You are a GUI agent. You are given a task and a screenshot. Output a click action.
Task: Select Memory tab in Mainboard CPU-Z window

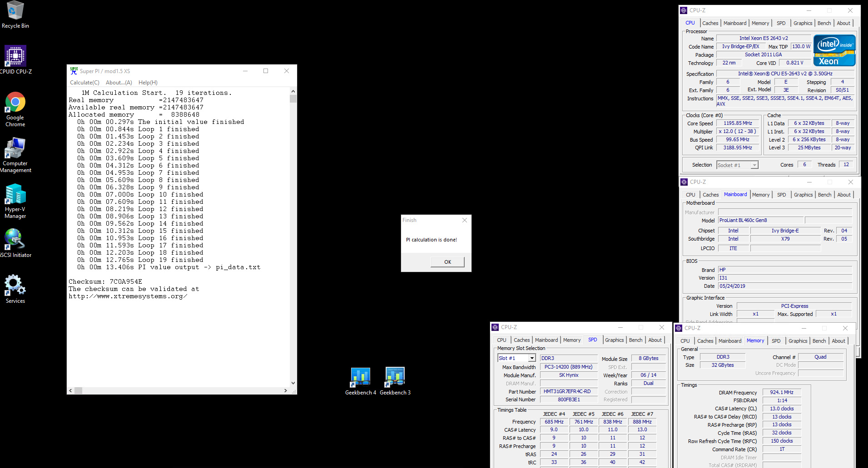(x=761, y=195)
